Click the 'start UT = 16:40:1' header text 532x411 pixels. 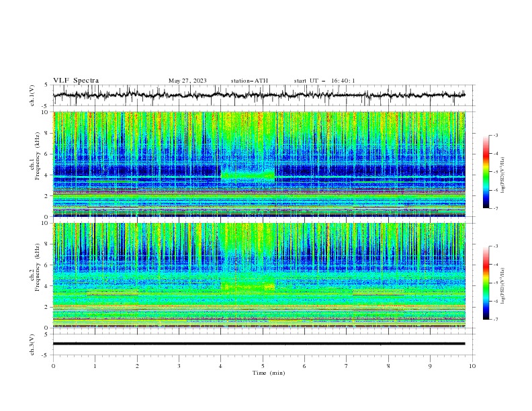pos(324,81)
